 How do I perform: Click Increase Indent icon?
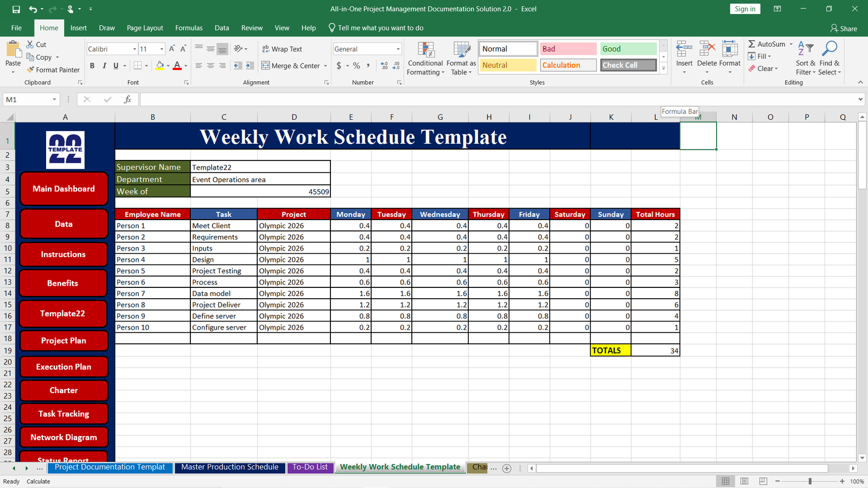coord(250,66)
